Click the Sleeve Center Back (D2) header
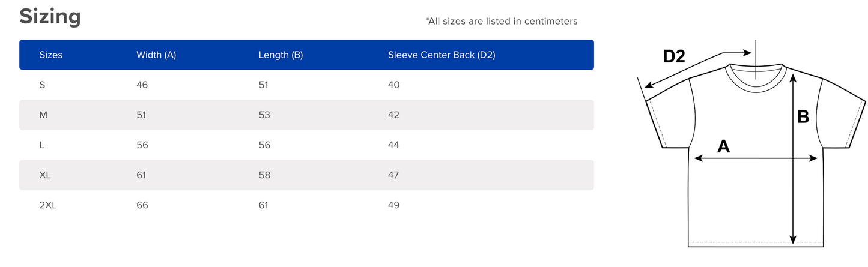This screenshot has width=868, height=267. [x=442, y=55]
